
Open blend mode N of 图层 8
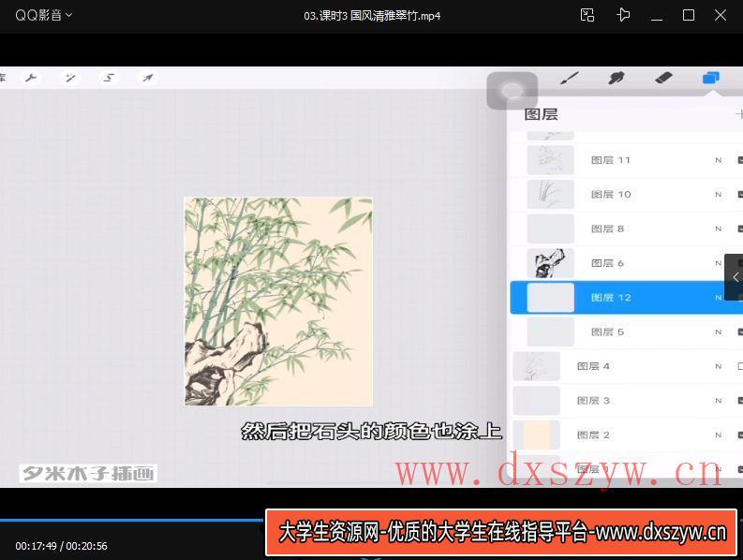[x=719, y=228]
